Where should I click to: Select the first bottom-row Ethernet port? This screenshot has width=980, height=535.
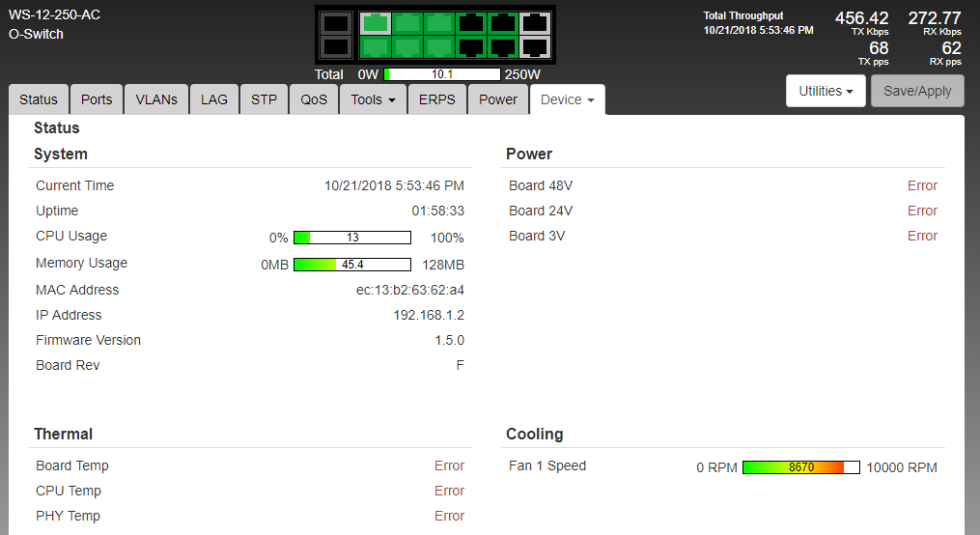pyautogui.click(x=375, y=45)
